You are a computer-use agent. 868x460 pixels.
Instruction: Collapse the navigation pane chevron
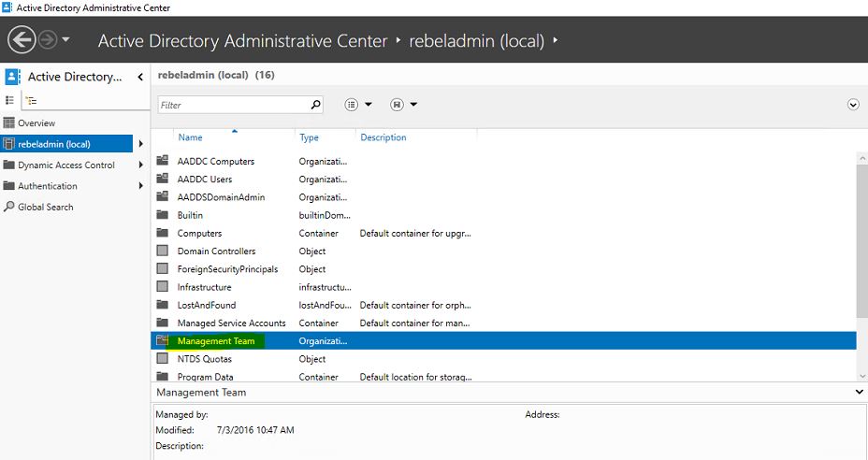point(140,77)
